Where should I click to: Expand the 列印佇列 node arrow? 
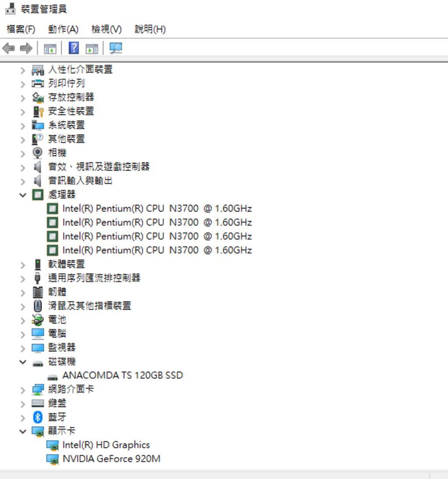click(x=23, y=85)
